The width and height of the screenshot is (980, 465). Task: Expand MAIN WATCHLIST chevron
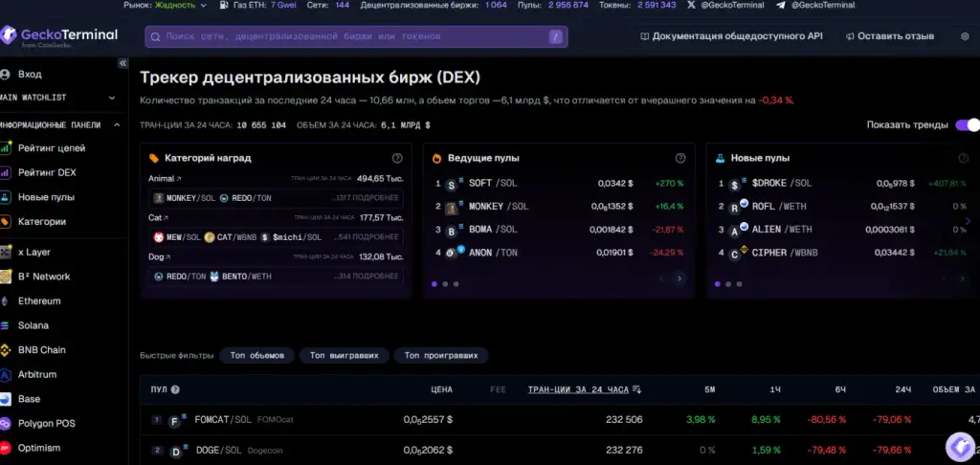[112, 98]
